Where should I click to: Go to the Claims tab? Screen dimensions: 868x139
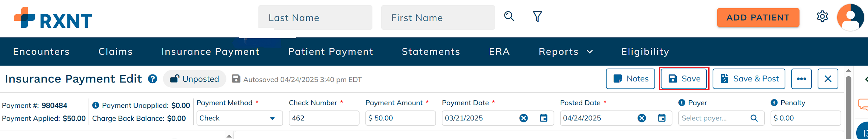115,52
